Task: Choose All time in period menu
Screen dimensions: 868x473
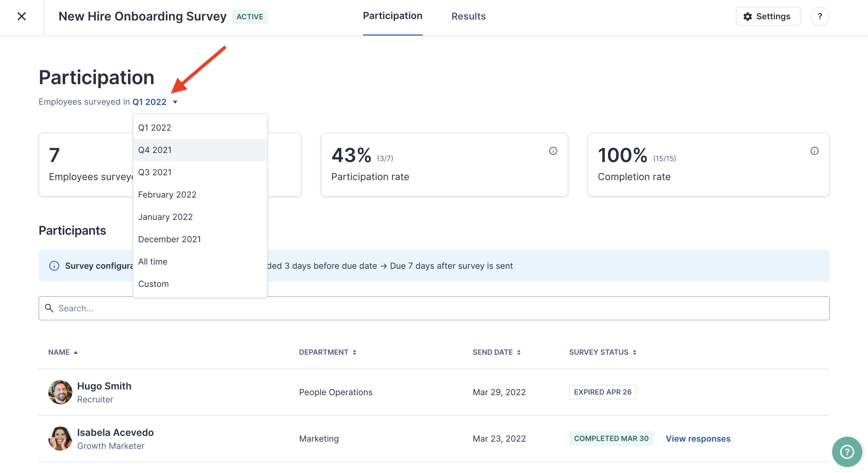Action: [153, 261]
